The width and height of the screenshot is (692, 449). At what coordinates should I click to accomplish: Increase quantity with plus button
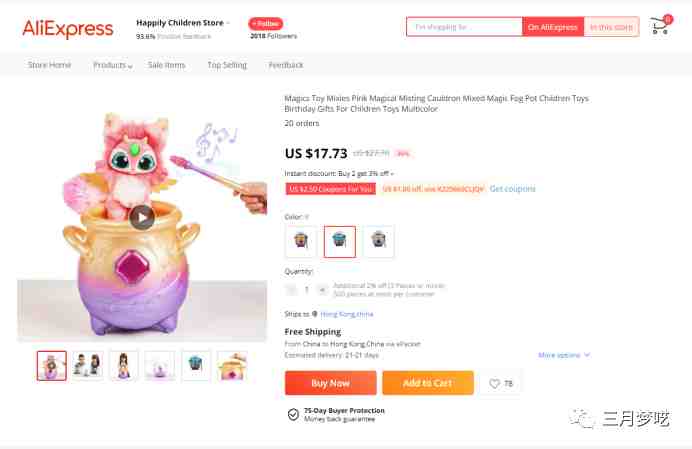click(x=322, y=290)
